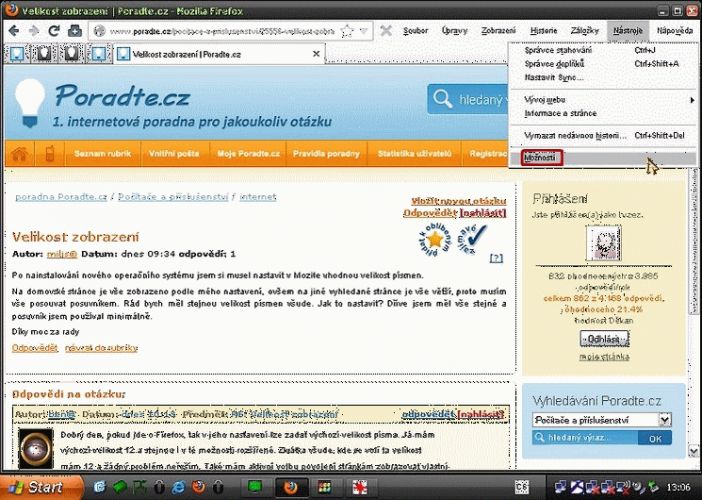Open Seznam rubrik in the navbar
The width and height of the screenshot is (702, 500).
103,154
